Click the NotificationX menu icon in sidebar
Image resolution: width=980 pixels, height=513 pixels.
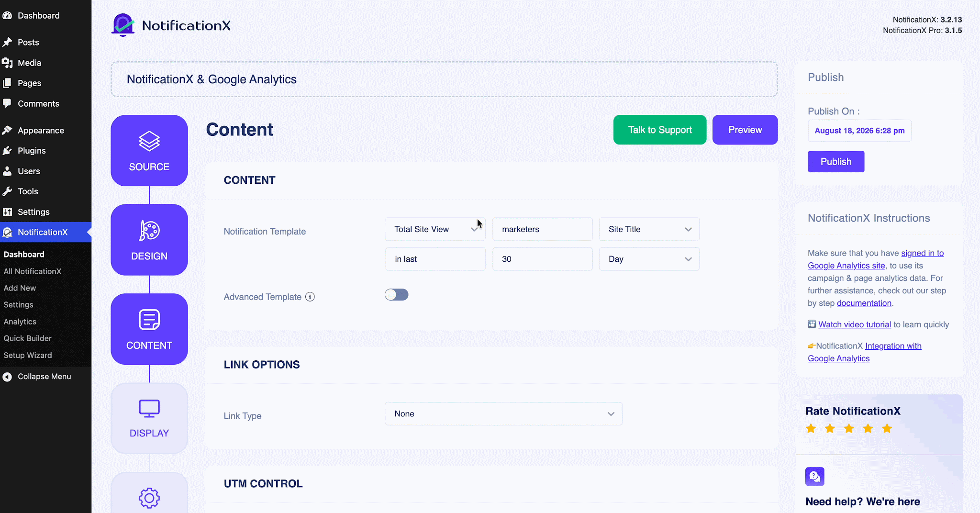coord(7,232)
